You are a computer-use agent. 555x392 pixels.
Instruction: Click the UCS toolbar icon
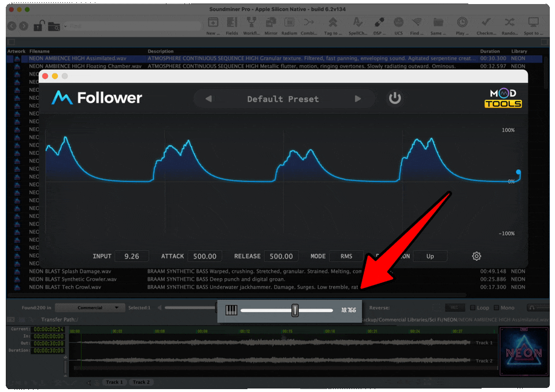click(x=398, y=23)
